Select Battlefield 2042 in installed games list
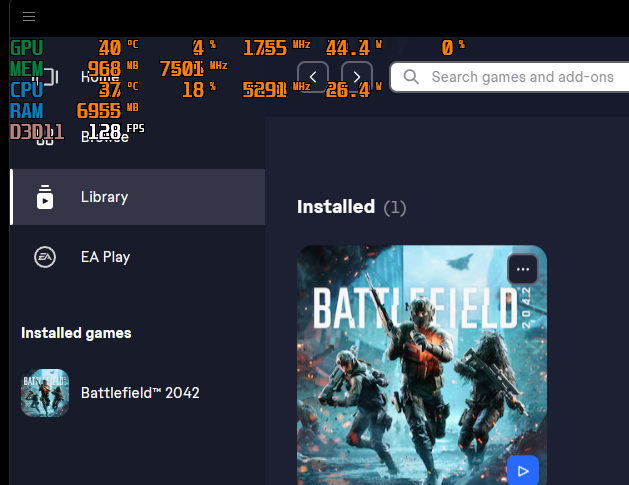The width and height of the screenshot is (629, 485). coord(137,393)
